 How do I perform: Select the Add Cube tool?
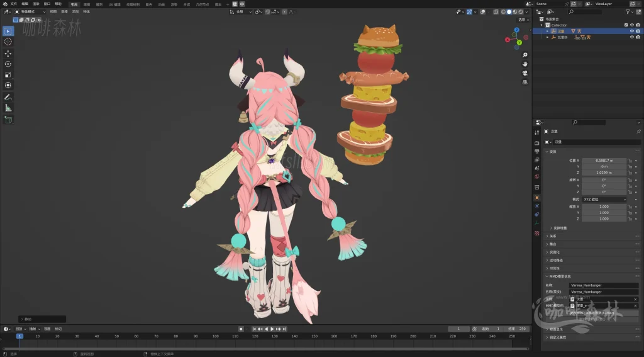click(x=8, y=120)
